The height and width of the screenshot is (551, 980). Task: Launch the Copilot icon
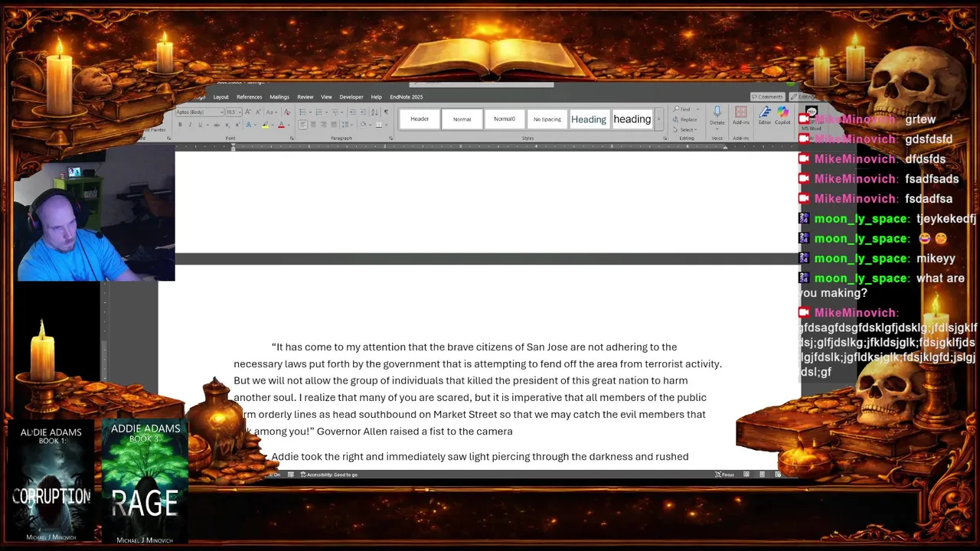point(782,116)
